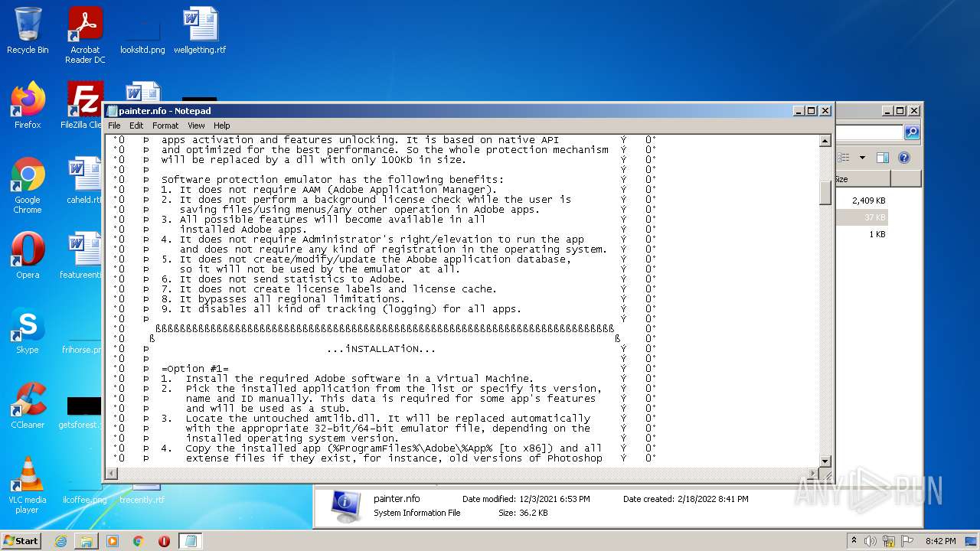Click the Size column header in Explorer
This screenshot has height=551, width=980.
[x=862, y=178]
